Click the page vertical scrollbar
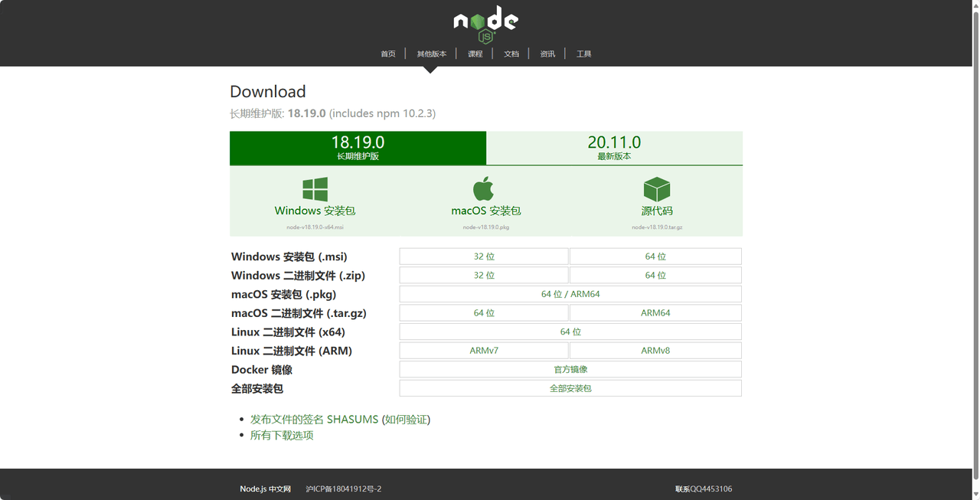Viewport: 980px width, 500px height. (x=975, y=230)
